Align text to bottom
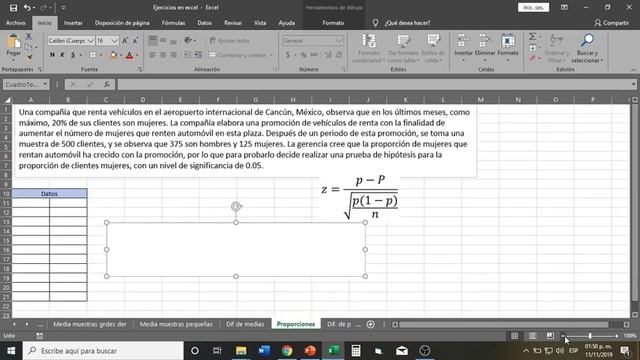Screen dimensions: 640x360 (x=173, y=40)
